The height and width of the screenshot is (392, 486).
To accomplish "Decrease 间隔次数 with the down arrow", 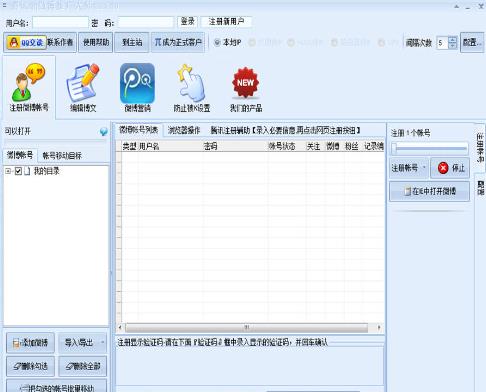I will [x=453, y=46].
